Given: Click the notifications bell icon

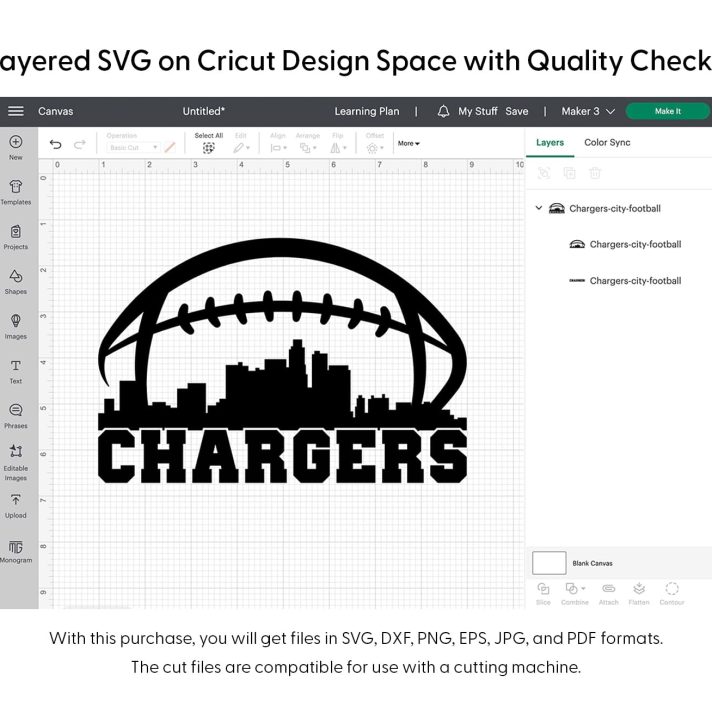Looking at the screenshot, I should point(443,111).
